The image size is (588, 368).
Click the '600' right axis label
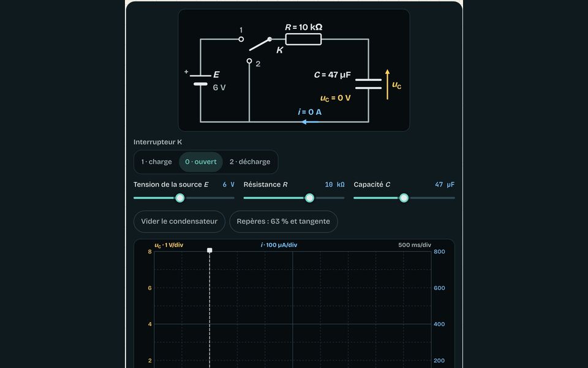click(440, 288)
